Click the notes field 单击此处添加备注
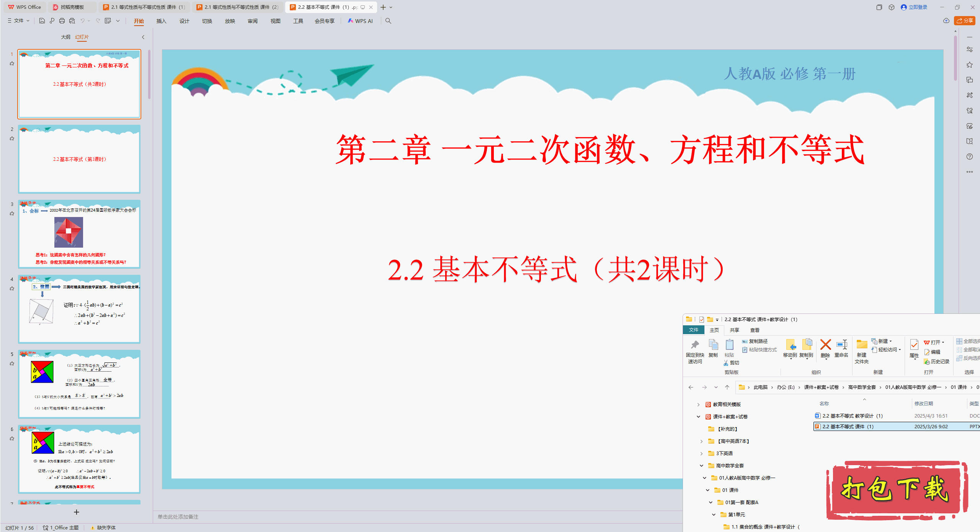 178,517
